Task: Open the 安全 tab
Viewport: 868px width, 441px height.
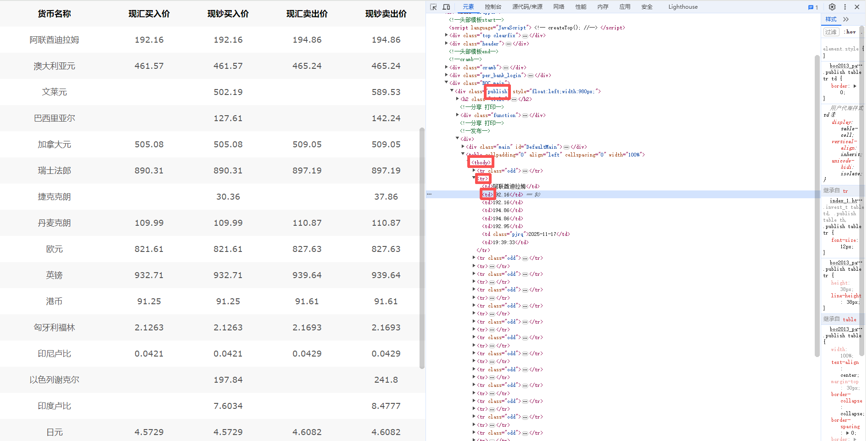Action: click(647, 7)
